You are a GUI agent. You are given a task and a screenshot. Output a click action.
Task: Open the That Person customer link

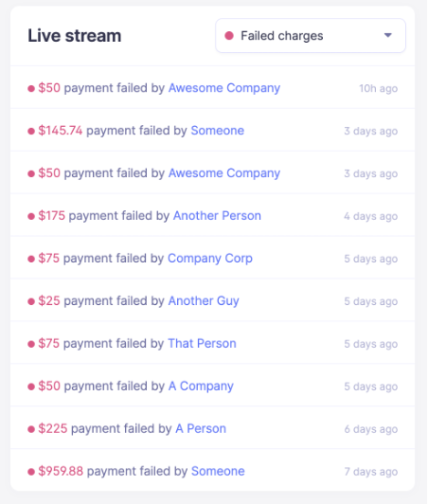coord(202,344)
